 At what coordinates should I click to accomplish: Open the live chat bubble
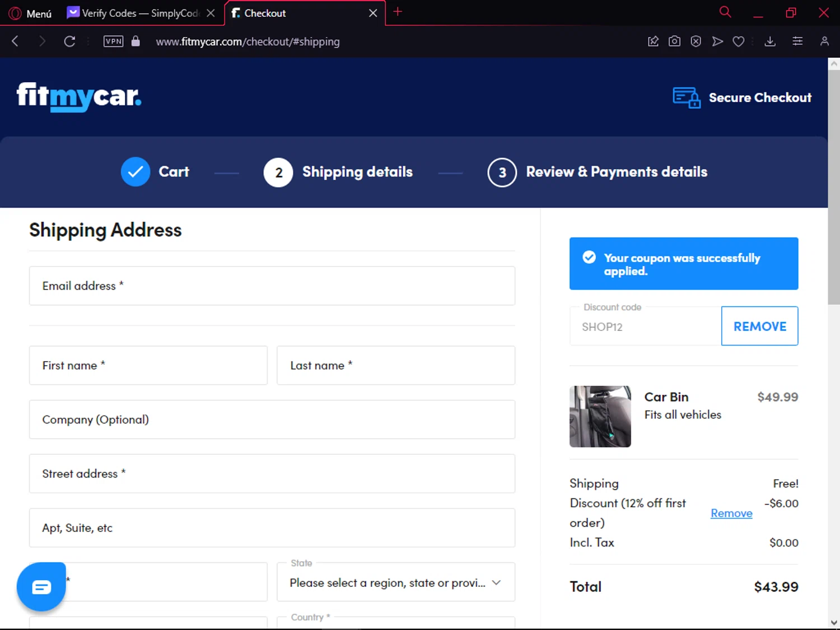click(x=41, y=587)
